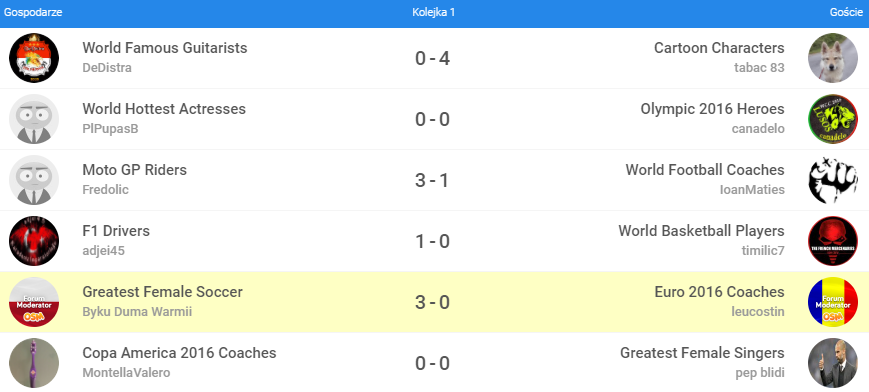The height and width of the screenshot is (392, 869).
Task: Open DeDistra's red club crest avatar
Action: pyautogui.click(x=34, y=58)
